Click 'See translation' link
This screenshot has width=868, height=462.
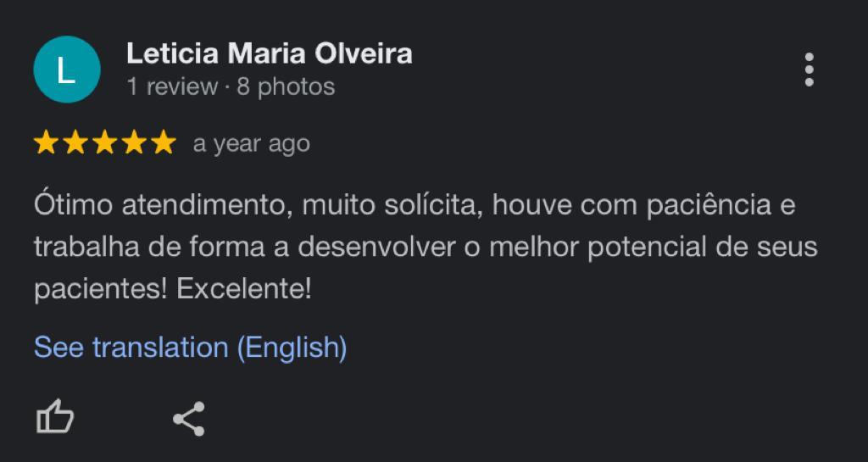coord(131,348)
